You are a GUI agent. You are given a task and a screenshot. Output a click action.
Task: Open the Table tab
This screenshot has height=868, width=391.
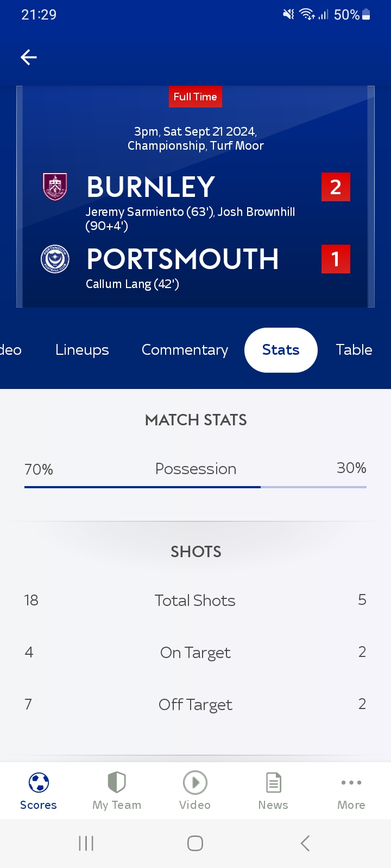[x=354, y=350]
